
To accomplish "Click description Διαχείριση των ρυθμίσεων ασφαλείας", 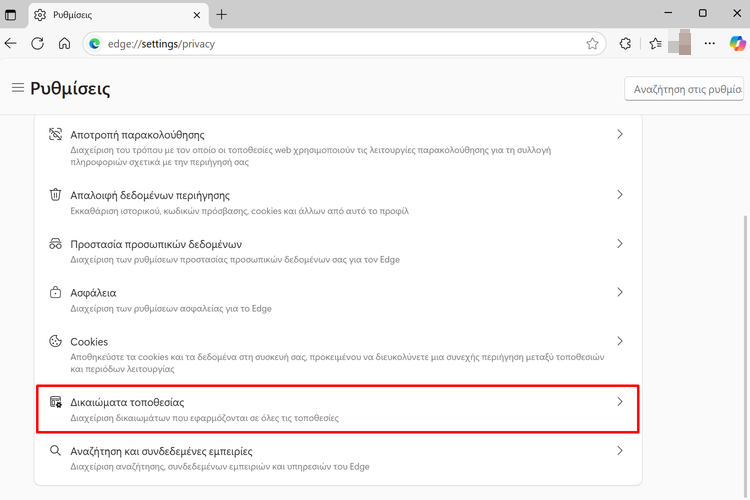I will (x=171, y=309).
